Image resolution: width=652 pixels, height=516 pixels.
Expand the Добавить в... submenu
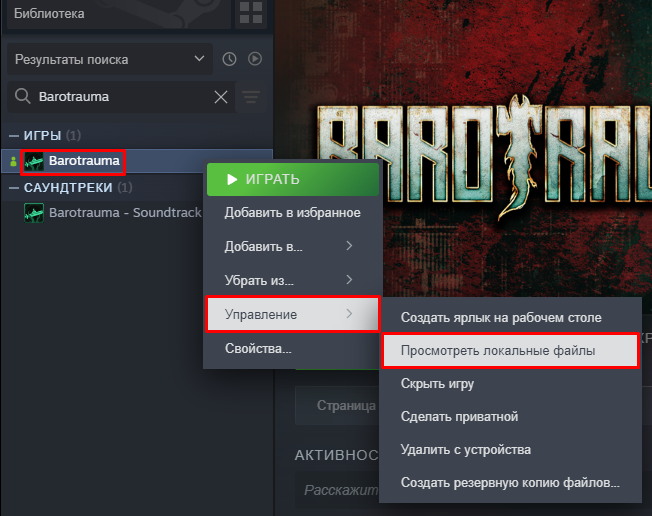click(x=293, y=247)
